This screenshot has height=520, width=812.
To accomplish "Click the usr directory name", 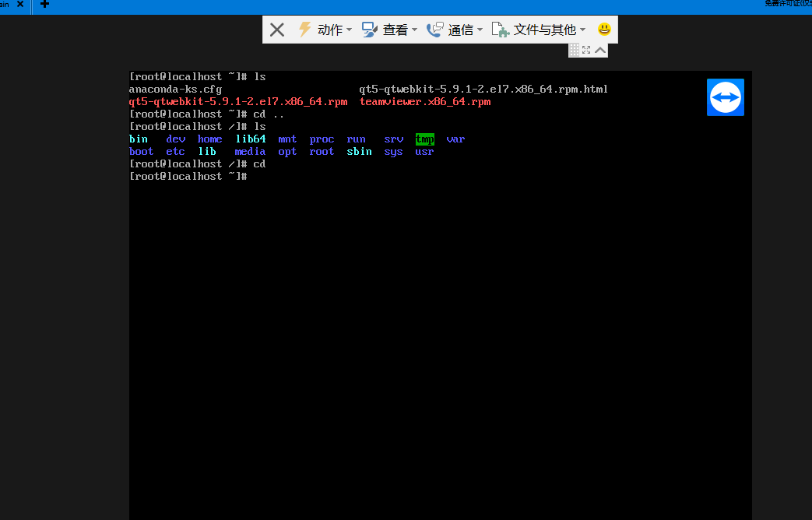I will pyautogui.click(x=424, y=151).
